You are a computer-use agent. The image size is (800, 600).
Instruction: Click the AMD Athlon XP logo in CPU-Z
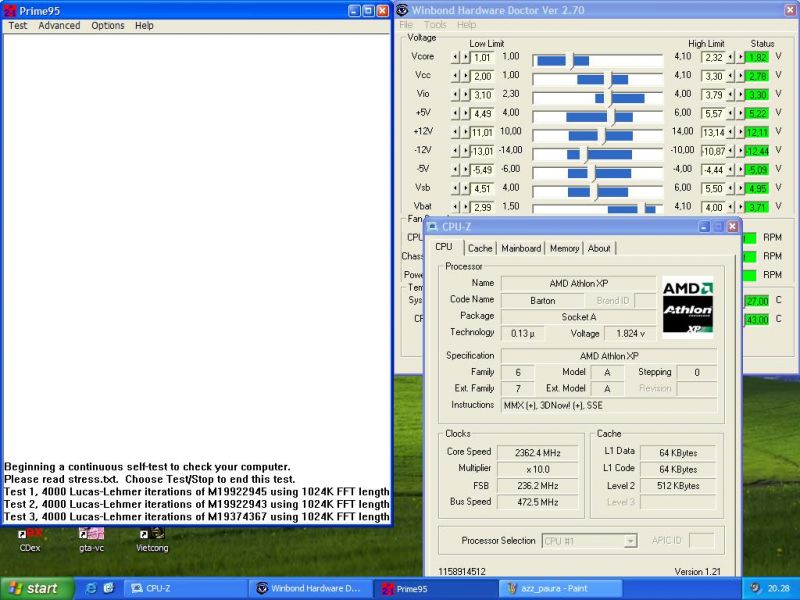tap(687, 308)
